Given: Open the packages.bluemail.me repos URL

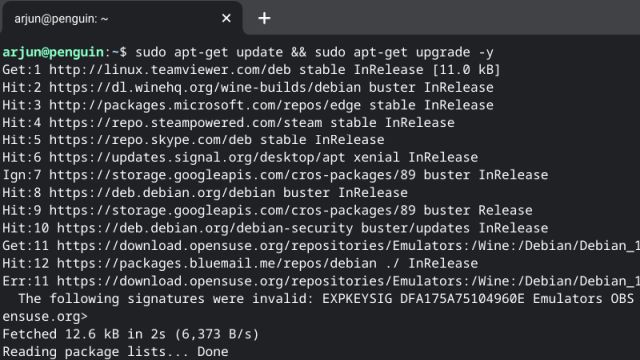Looking at the screenshot, I should [217, 263].
